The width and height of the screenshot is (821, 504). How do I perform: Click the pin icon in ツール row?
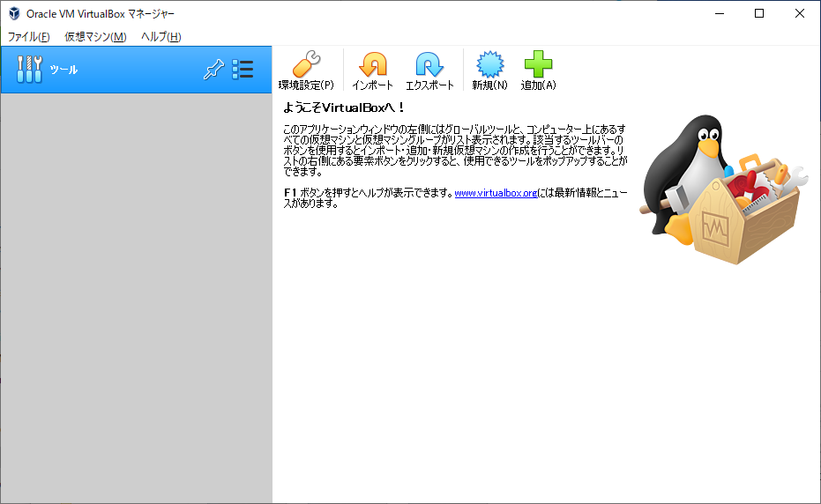(x=213, y=69)
